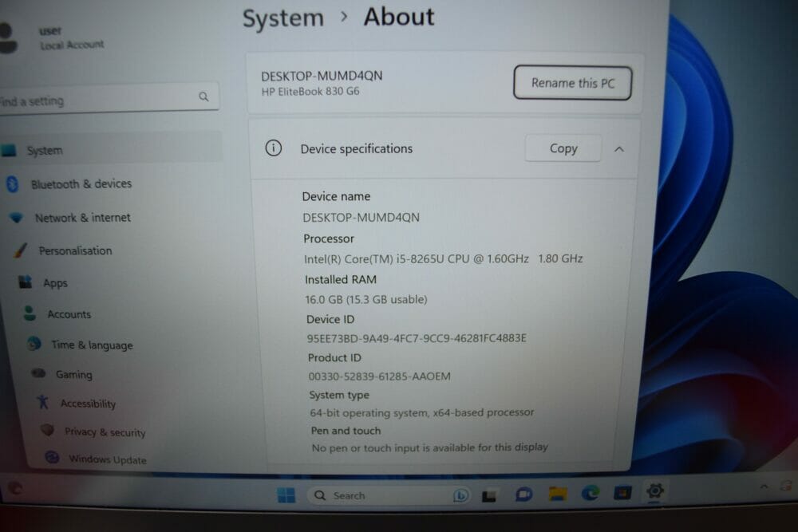Open the Windows Start menu
This screenshot has height=532, width=798.
(x=286, y=495)
